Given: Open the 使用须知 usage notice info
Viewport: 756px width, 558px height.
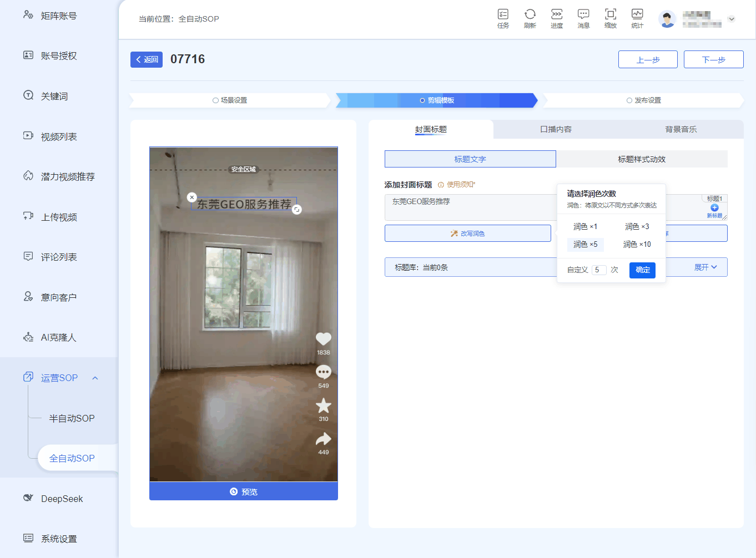Looking at the screenshot, I should pyautogui.click(x=457, y=185).
